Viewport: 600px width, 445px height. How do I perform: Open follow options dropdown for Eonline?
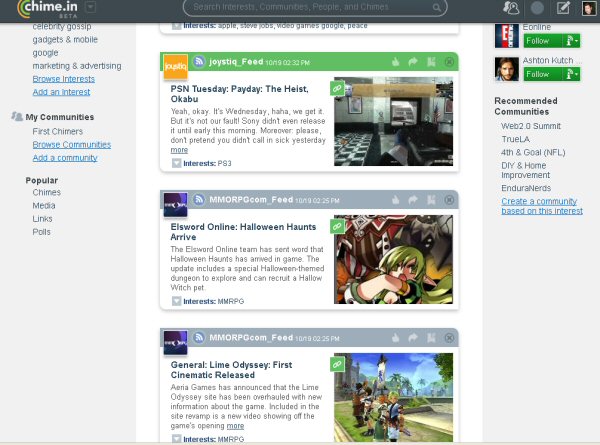572,41
